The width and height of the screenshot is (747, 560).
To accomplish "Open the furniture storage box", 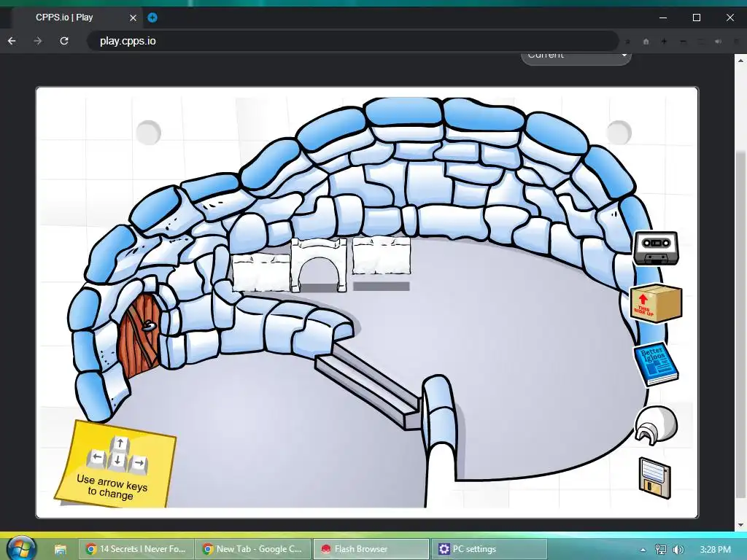I will [656, 303].
